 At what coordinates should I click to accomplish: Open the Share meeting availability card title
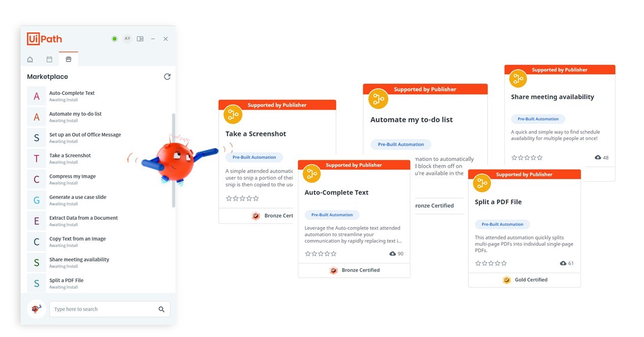(x=553, y=97)
